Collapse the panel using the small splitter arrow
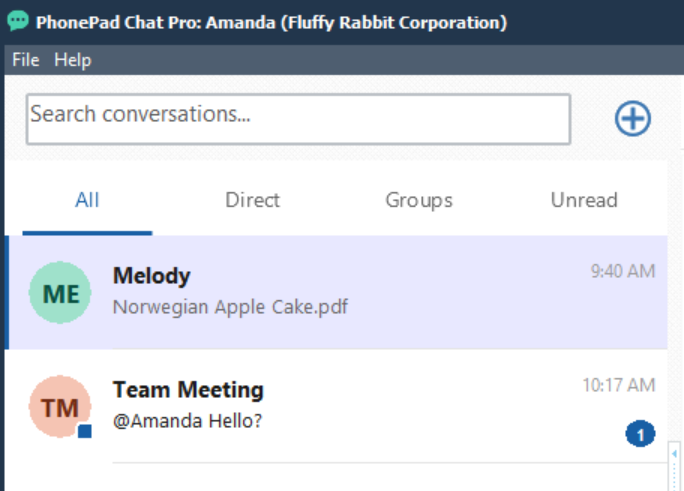The width and height of the screenshot is (684, 491). point(674,454)
